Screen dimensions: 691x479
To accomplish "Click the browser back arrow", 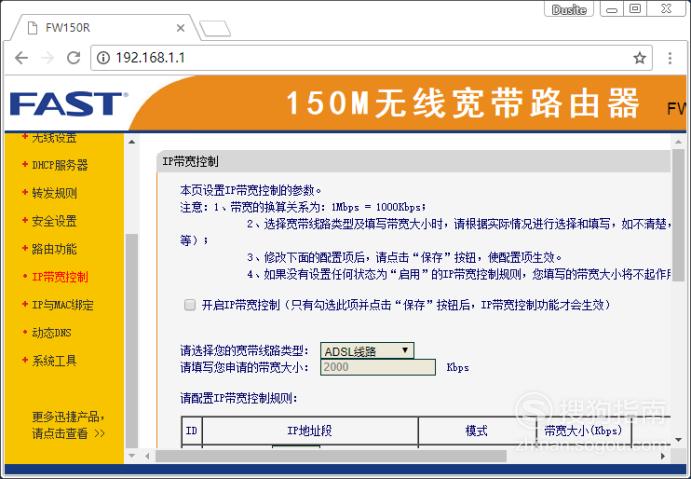I will pos(21,58).
